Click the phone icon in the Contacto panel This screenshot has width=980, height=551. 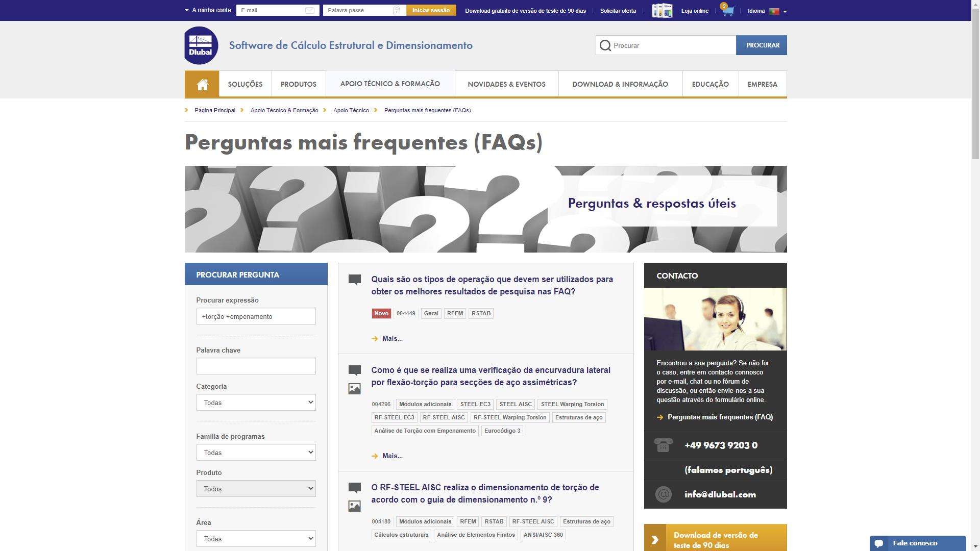click(x=663, y=445)
